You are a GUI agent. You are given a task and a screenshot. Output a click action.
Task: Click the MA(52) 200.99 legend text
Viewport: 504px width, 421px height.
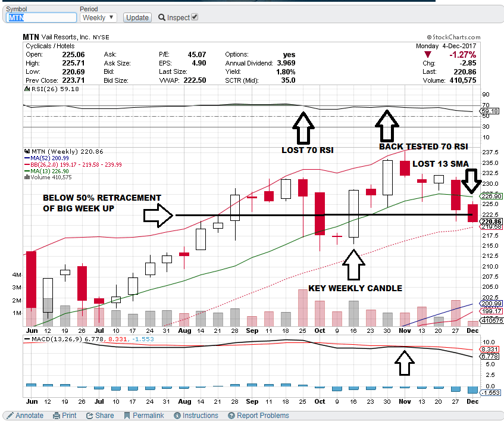49,158
